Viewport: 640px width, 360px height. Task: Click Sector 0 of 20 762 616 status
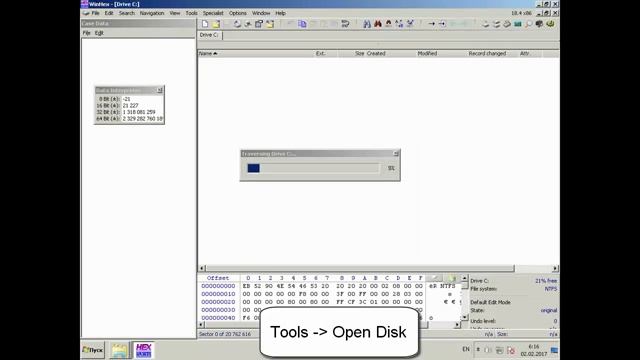click(224, 334)
